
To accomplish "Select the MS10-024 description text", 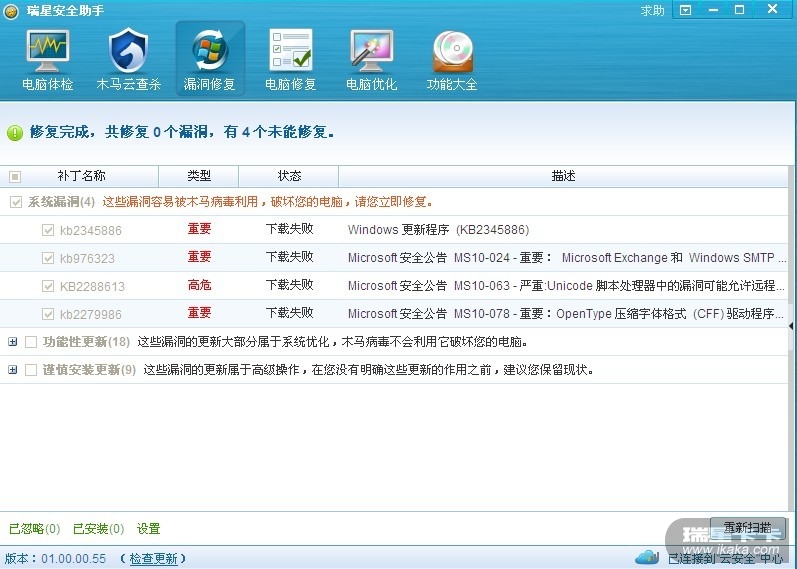I will [567, 258].
